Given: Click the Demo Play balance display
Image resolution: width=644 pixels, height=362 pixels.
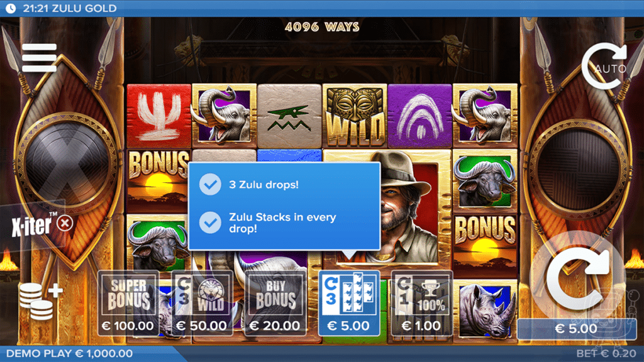Looking at the screenshot, I should pos(69,353).
